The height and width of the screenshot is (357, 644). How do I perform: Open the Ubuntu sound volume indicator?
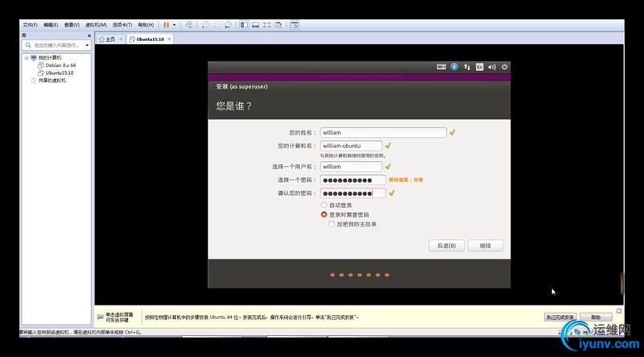coord(492,67)
